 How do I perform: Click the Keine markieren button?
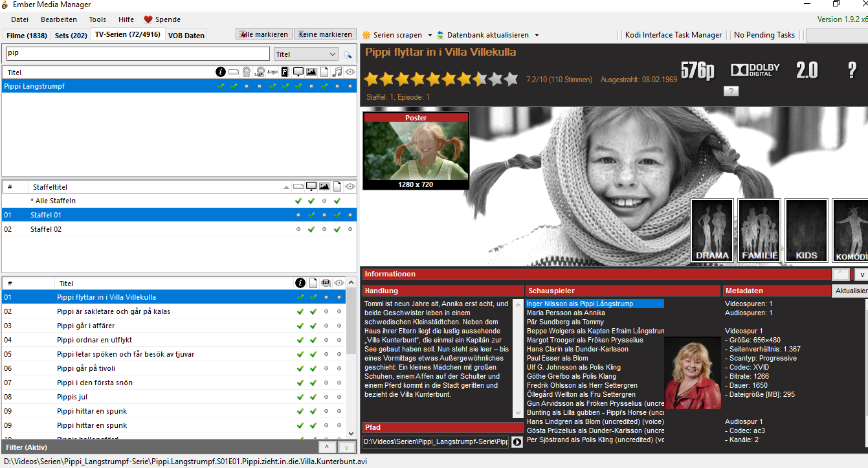[325, 34]
